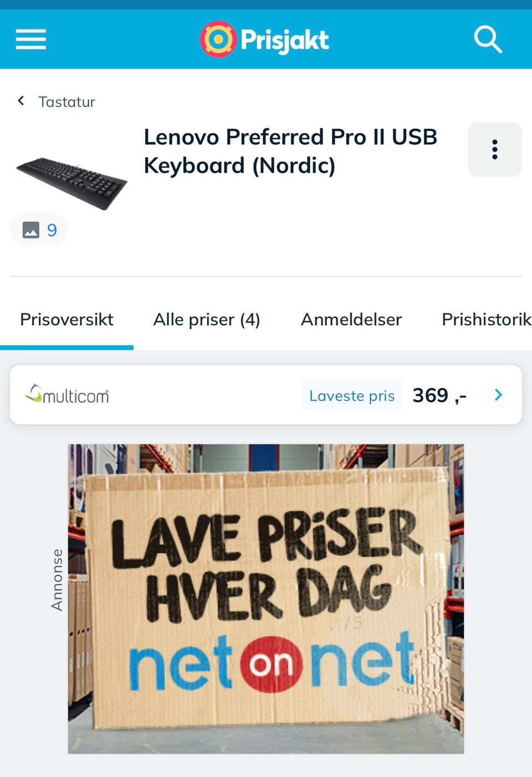Viewport: 532px width, 777px height.
Task: Click the back chevron beside Tastatur
Action: [21, 101]
